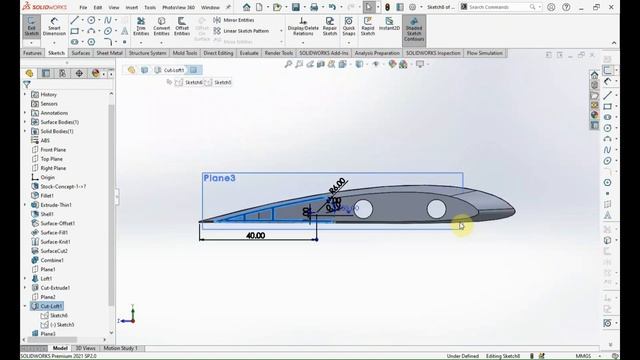Viewport: 640px width, 360px height.
Task: Expand the Annotations tree node
Action: pos(25,113)
